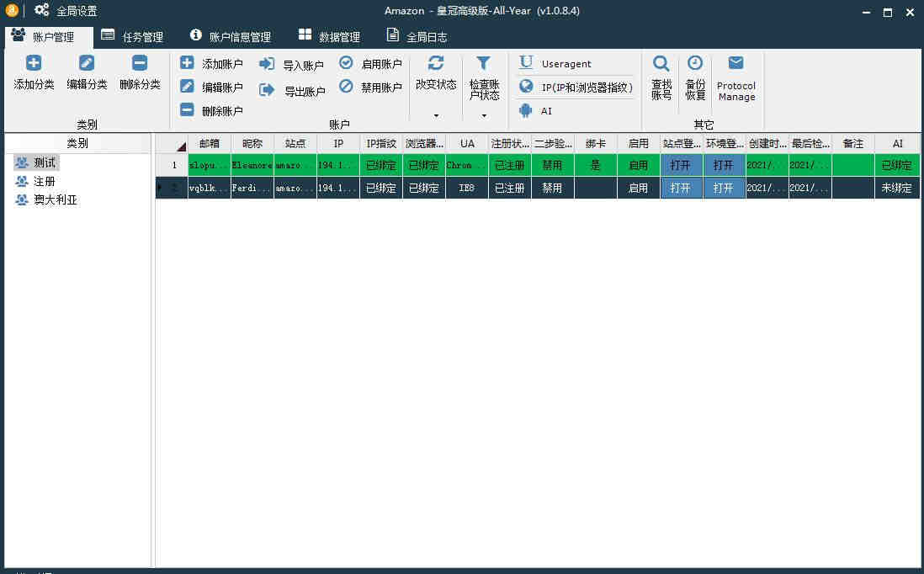
Task: Click the Disable Account (禁用账户) ban icon
Action: point(346,86)
